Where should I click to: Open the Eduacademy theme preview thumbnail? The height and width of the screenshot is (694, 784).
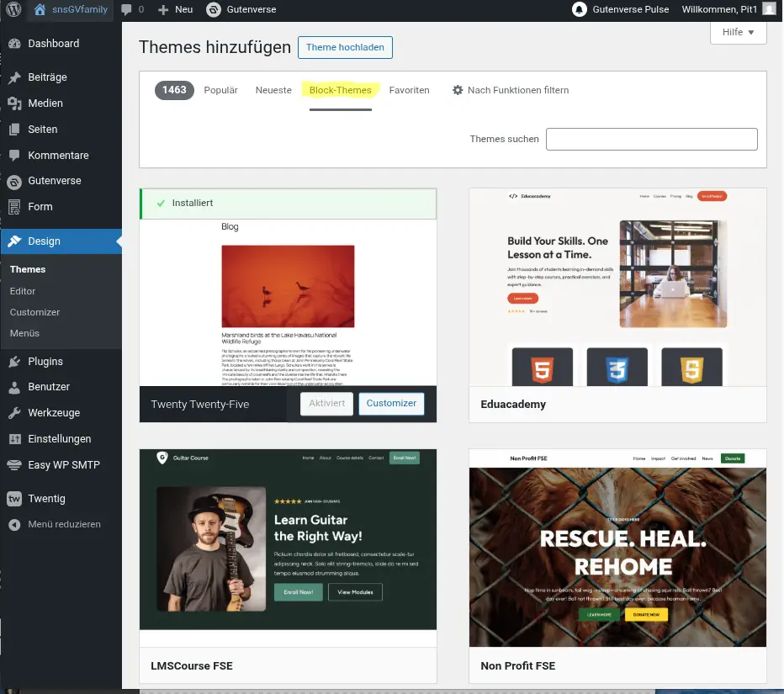click(617, 287)
